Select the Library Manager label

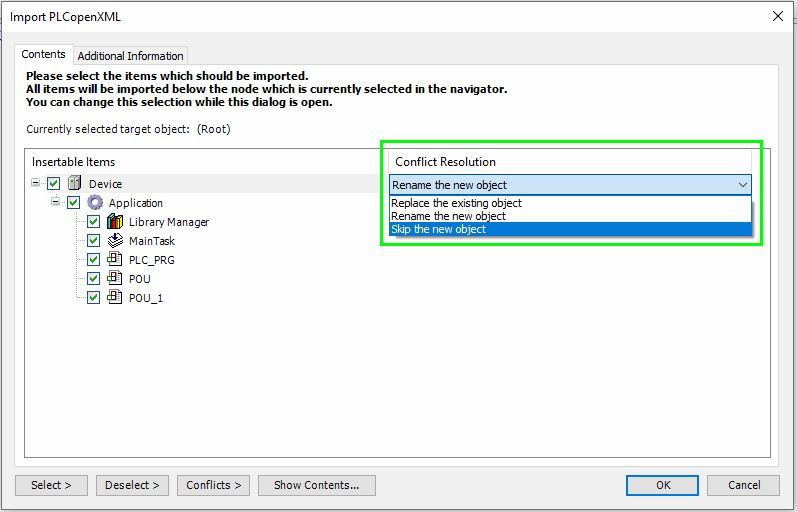169,222
